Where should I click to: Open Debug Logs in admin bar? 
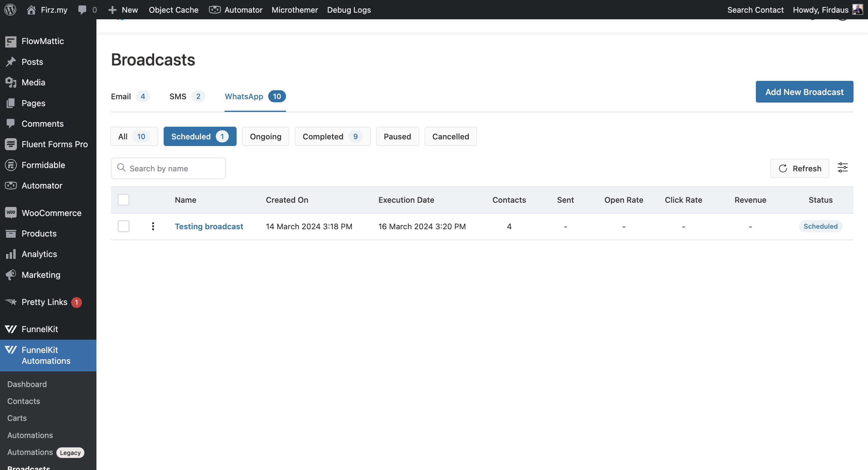[349, 10]
